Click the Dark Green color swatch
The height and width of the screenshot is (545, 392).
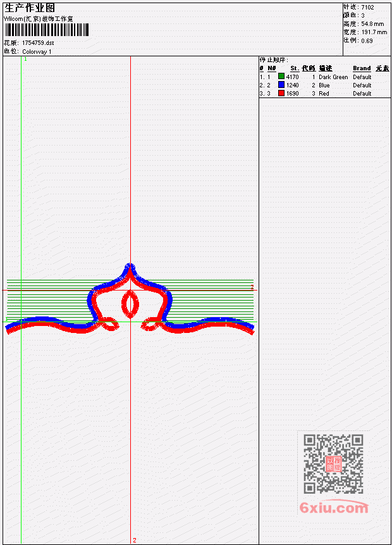281,76
